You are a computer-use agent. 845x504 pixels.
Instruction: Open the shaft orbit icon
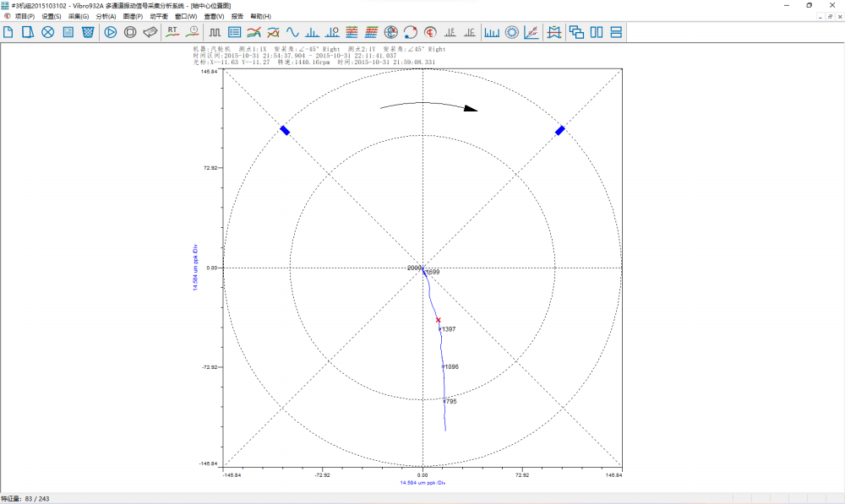[410, 32]
